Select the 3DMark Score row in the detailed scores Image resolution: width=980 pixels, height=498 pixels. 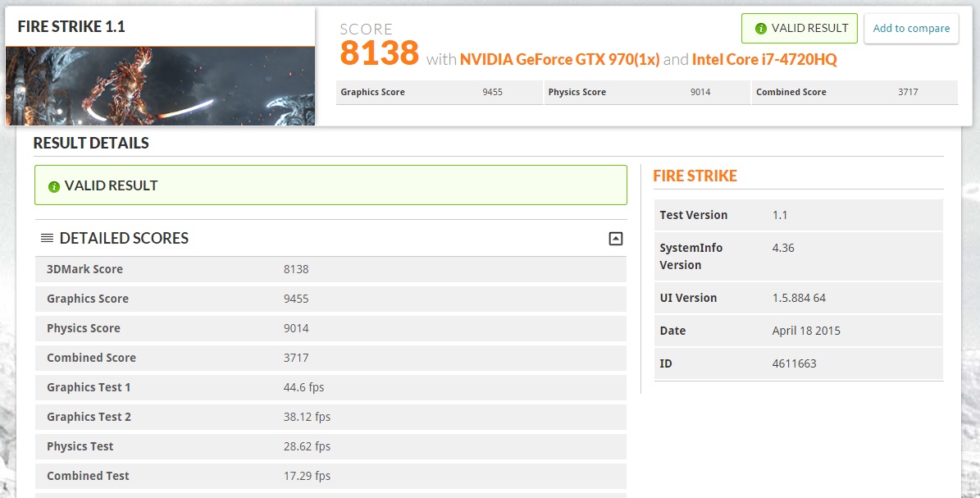(330, 269)
